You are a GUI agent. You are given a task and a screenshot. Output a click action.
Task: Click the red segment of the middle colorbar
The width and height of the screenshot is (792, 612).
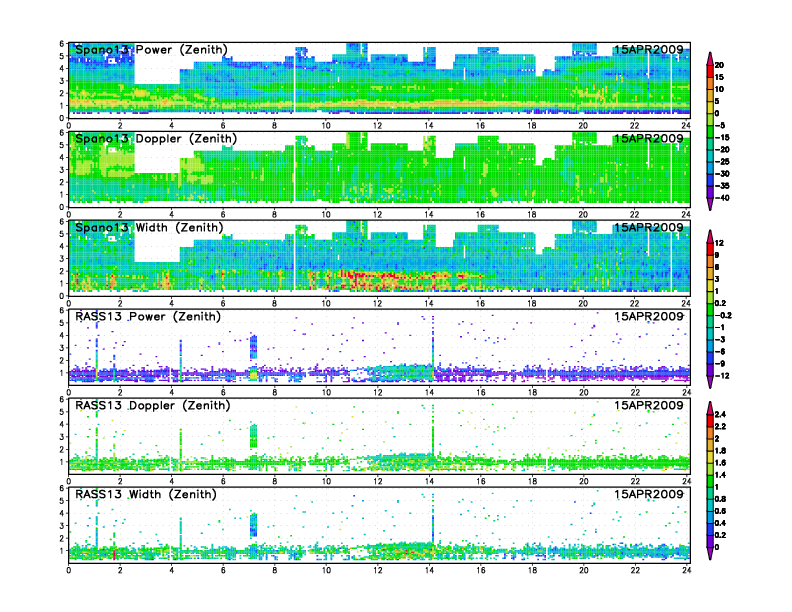tap(710, 249)
